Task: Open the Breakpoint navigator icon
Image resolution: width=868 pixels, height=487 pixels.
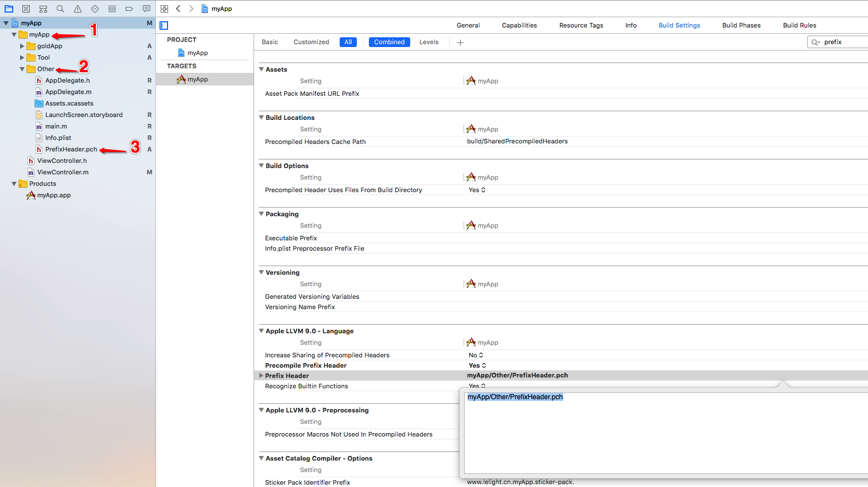Action: pyautogui.click(x=129, y=9)
